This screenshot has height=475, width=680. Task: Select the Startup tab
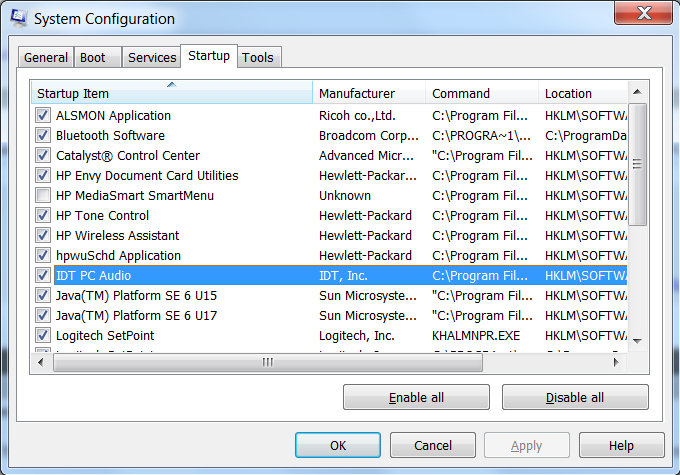[x=209, y=56]
